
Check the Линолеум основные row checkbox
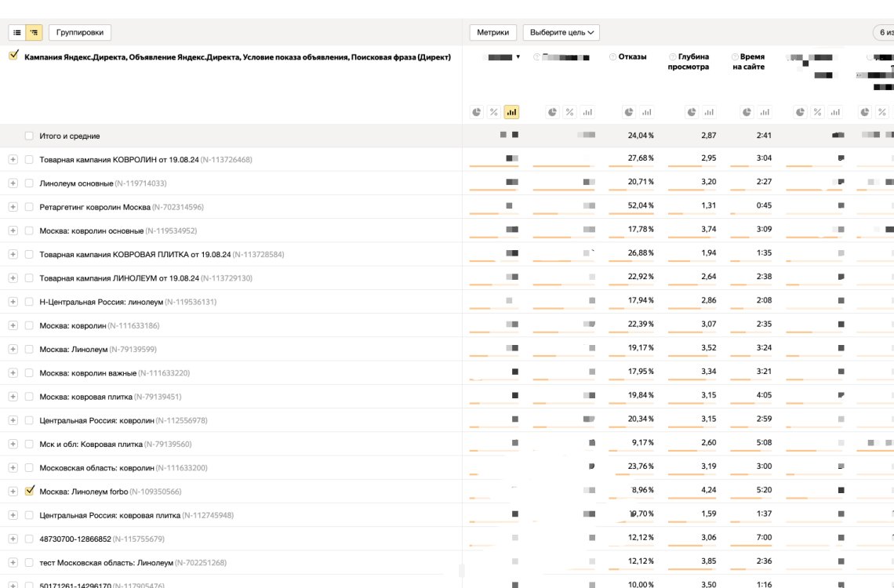[29, 183]
